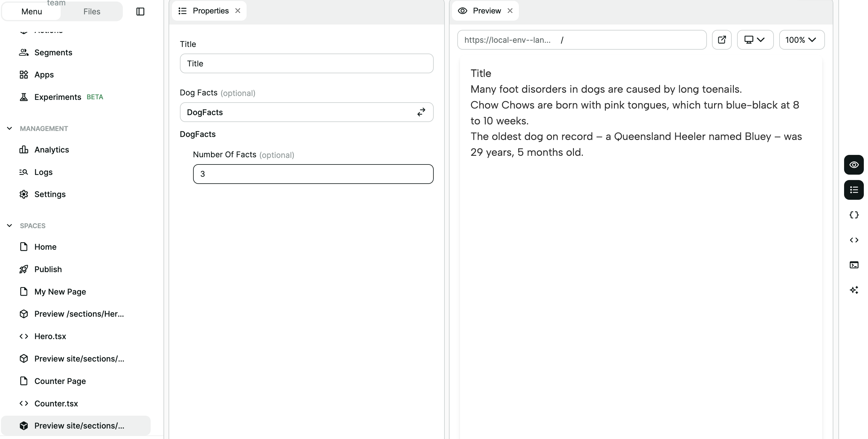Screen dimensions: 868x439
Task: Open Counter.tsx in the sidebar
Action: (56, 404)
